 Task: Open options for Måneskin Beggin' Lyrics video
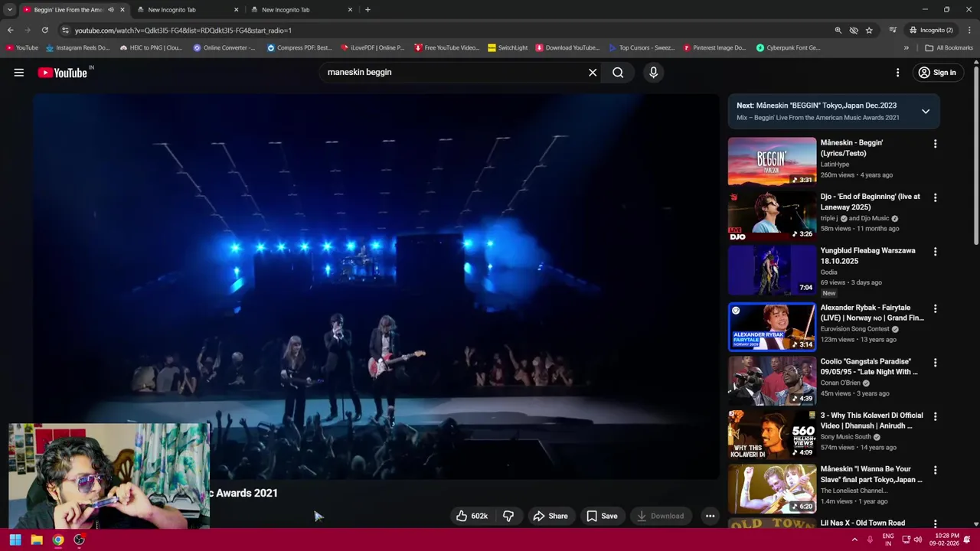pyautogui.click(x=935, y=144)
